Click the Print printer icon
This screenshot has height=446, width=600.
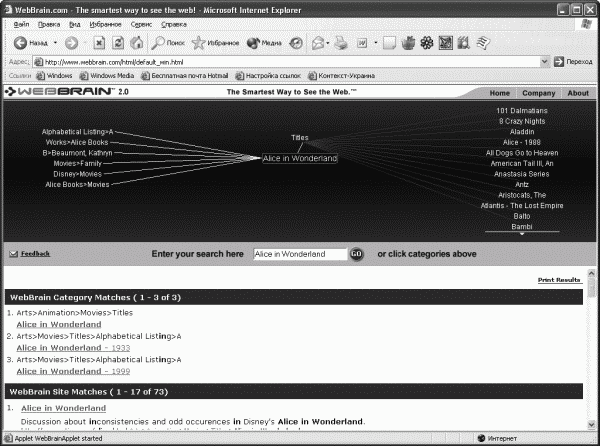click(341, 43)
